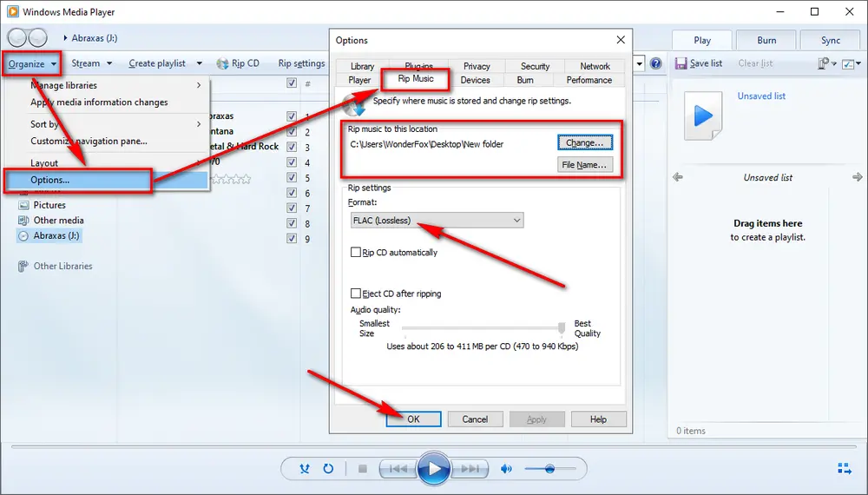Viewport: 868px width, 495px height.
Task: Switch to the Privacy tab
Action: (x=477, y=66)
